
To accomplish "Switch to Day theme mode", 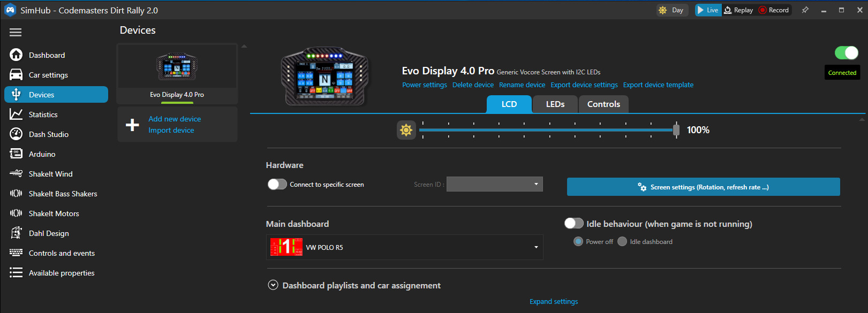I will pyautogui.click(x=671, y=10).
